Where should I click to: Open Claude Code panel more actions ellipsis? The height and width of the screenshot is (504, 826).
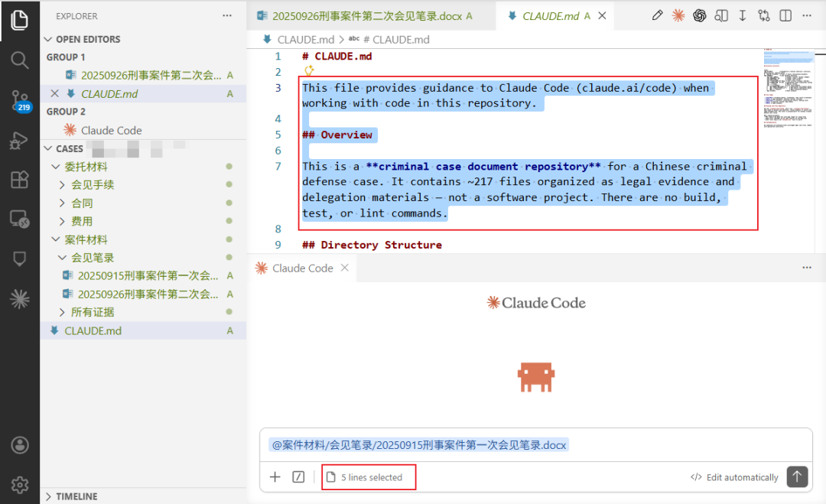pos(807,268)
